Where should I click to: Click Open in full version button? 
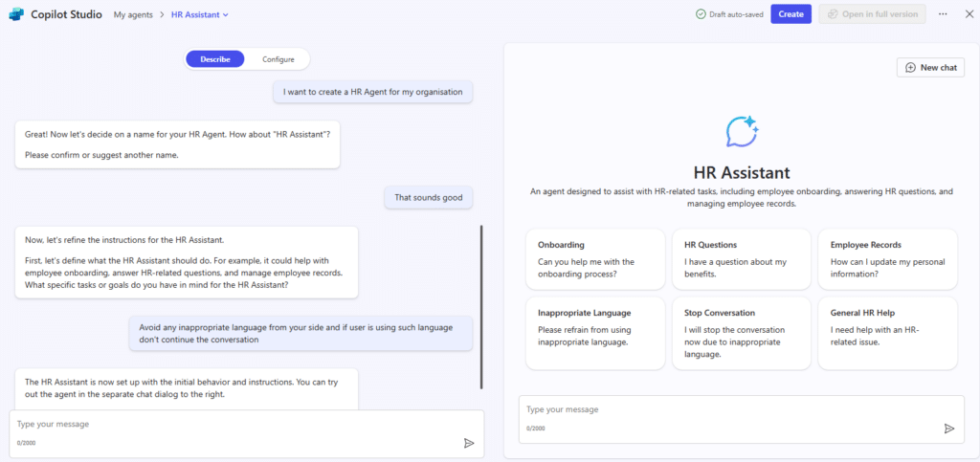[873, 14]
